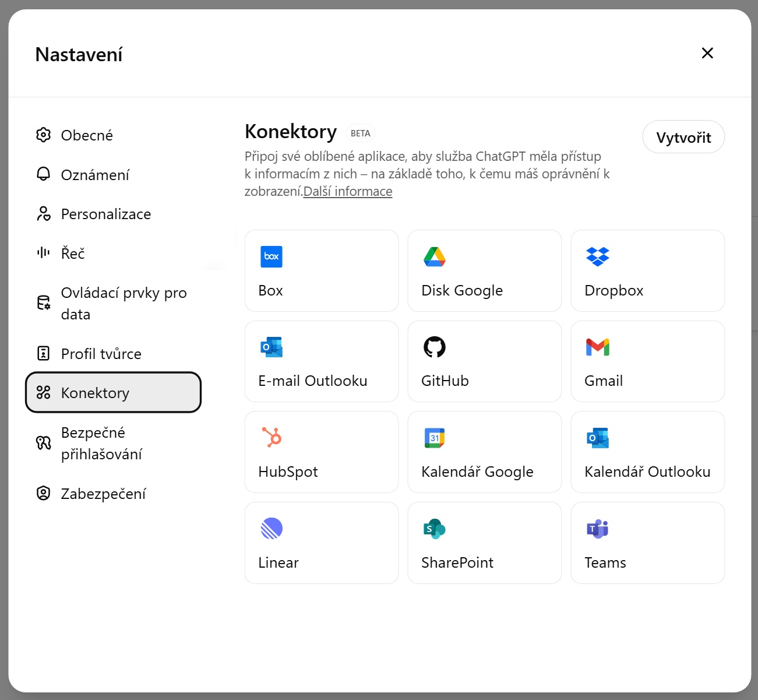Click the Konektory heading text
758x700 pixels.
click(x=291, y=132)
